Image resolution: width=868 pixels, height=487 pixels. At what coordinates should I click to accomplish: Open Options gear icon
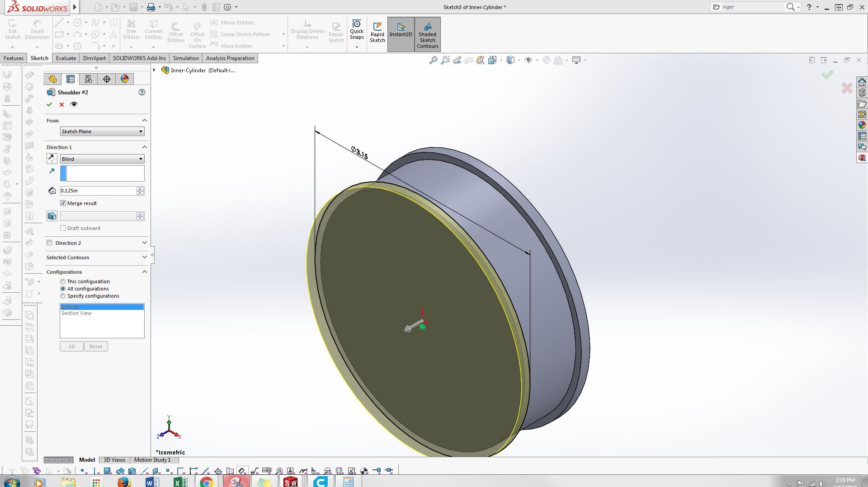227,7
